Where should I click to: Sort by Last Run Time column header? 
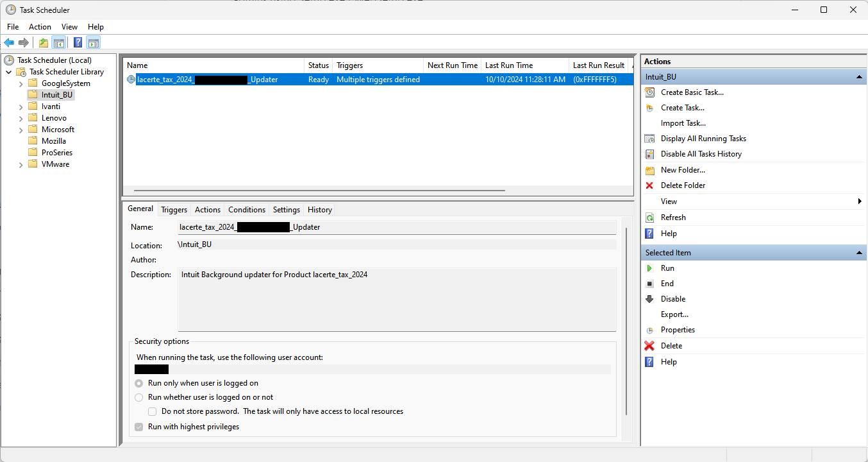(x=525, y=65)
